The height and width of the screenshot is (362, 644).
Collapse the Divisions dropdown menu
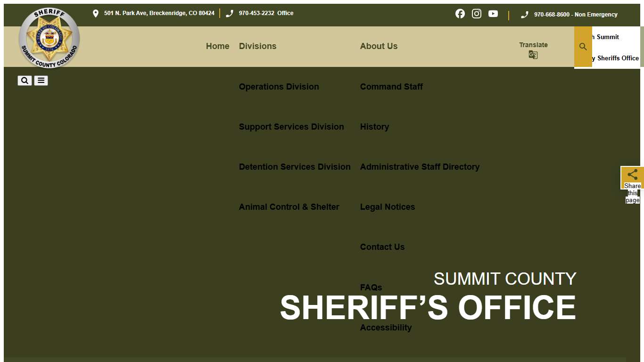pos(257,46)
